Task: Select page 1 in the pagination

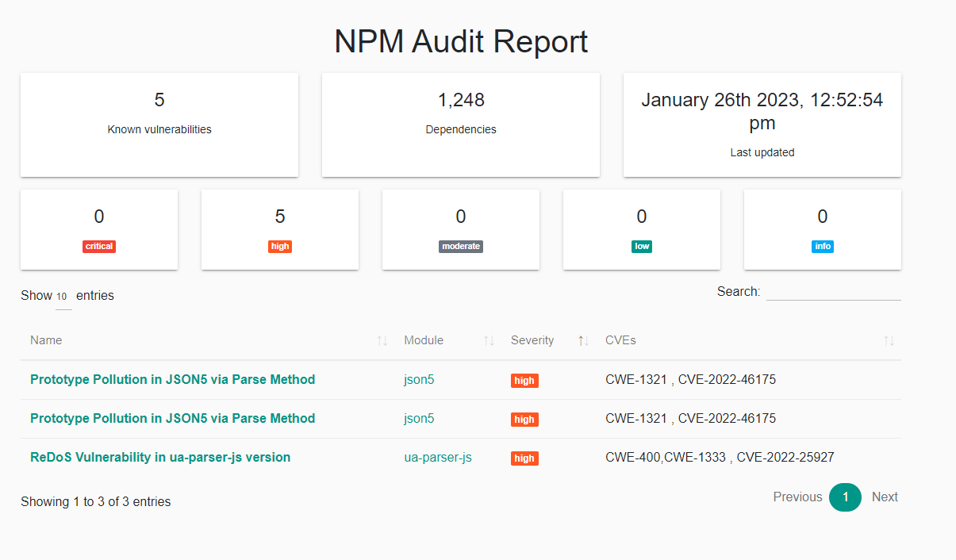Action: pos(845,497)
